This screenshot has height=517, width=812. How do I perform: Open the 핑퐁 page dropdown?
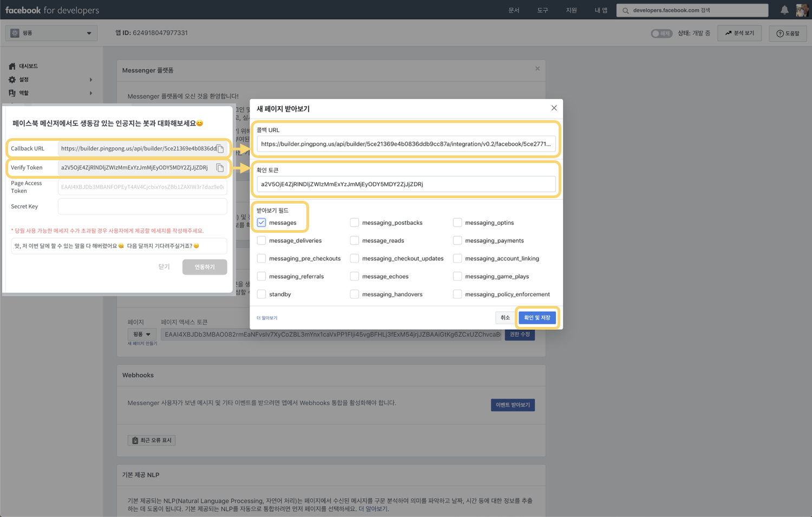tap(142, 334)
